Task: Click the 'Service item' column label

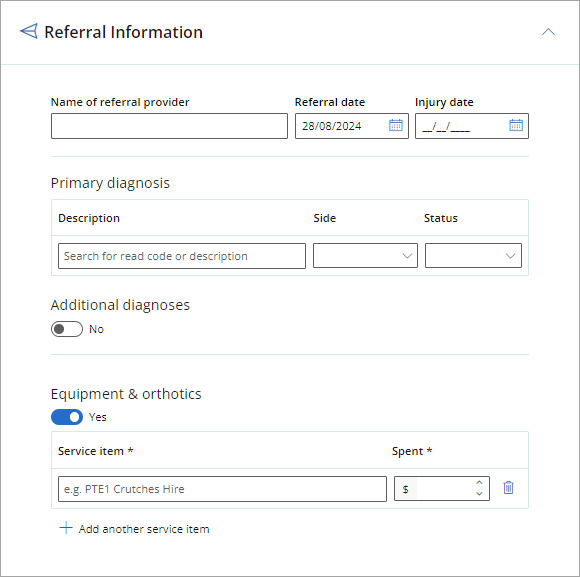Action: 91,451
